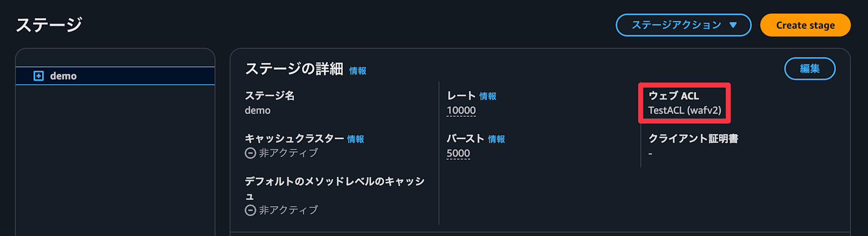Click the ステージの詳細 heading
This screenshot has height=236, width=868.
[294, 69]
